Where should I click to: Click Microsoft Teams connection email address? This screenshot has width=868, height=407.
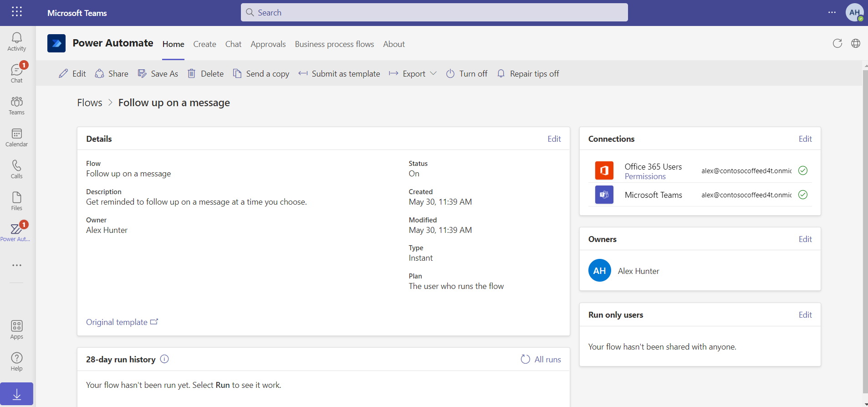pyautogui.click(x=746, y=195)
